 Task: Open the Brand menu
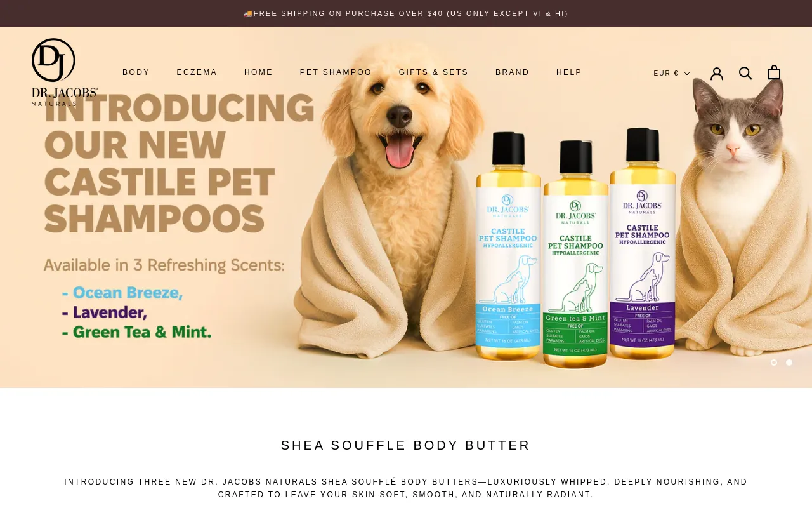click(x=512, y=72)
